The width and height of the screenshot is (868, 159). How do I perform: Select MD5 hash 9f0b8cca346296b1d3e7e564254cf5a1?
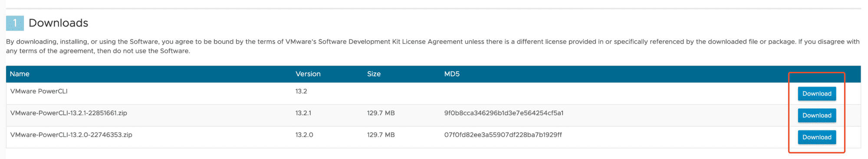pos(503,113)
